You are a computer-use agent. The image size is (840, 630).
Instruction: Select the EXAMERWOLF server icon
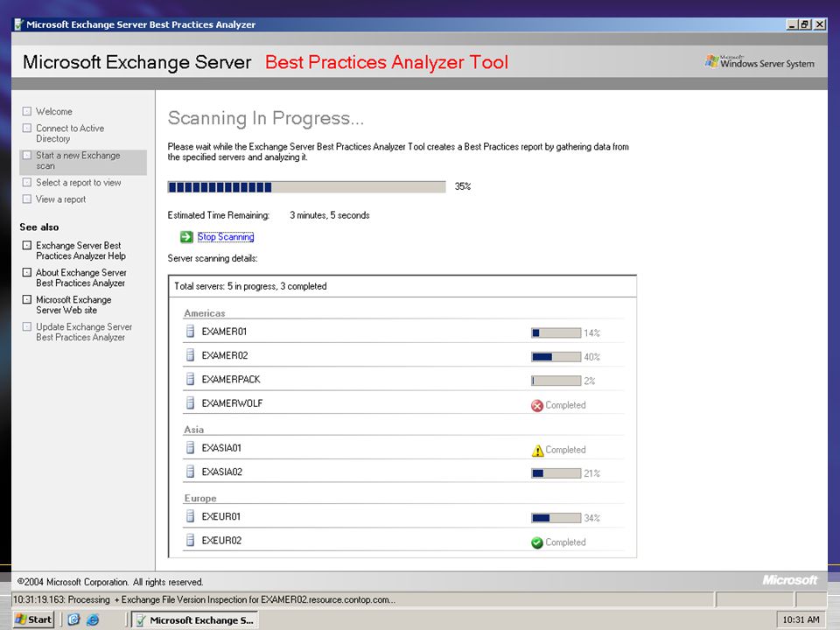click(x=190, y=402)
